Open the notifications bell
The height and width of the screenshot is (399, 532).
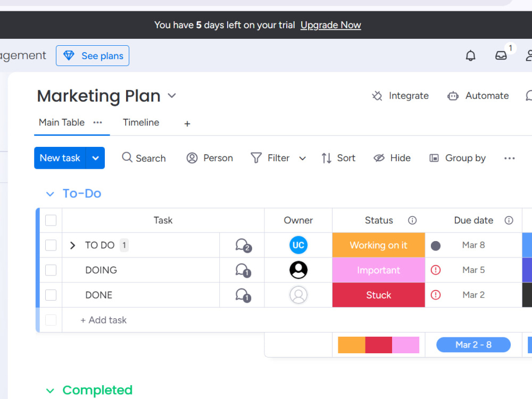pos(470,56)
